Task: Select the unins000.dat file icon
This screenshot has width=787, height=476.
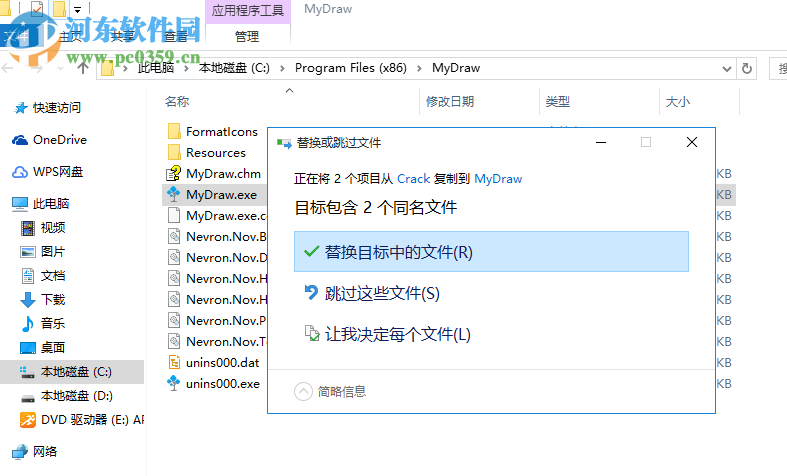Action: click(x=174, y=362)
